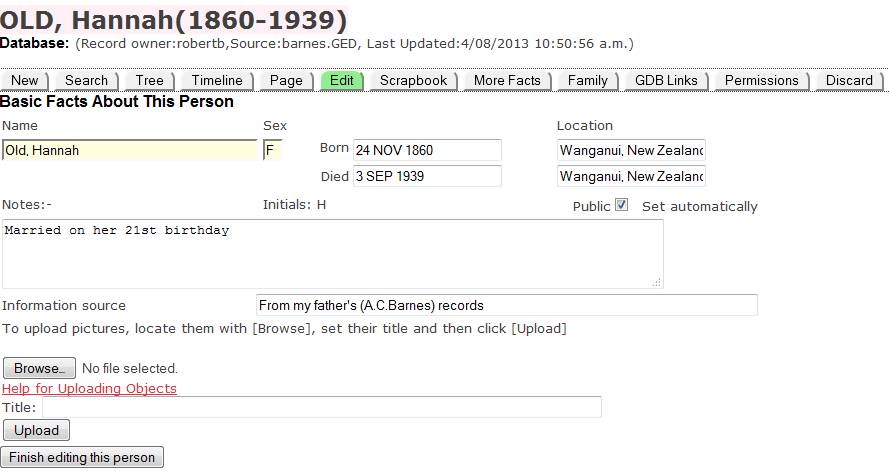The width and height of the screenshot is (889, 474).
Task: Switch to More Facts tab
Action: point(507,81)
